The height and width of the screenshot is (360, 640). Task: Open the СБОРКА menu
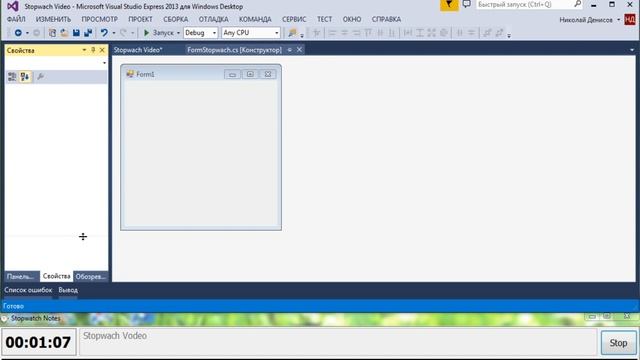tap(176, 19)
